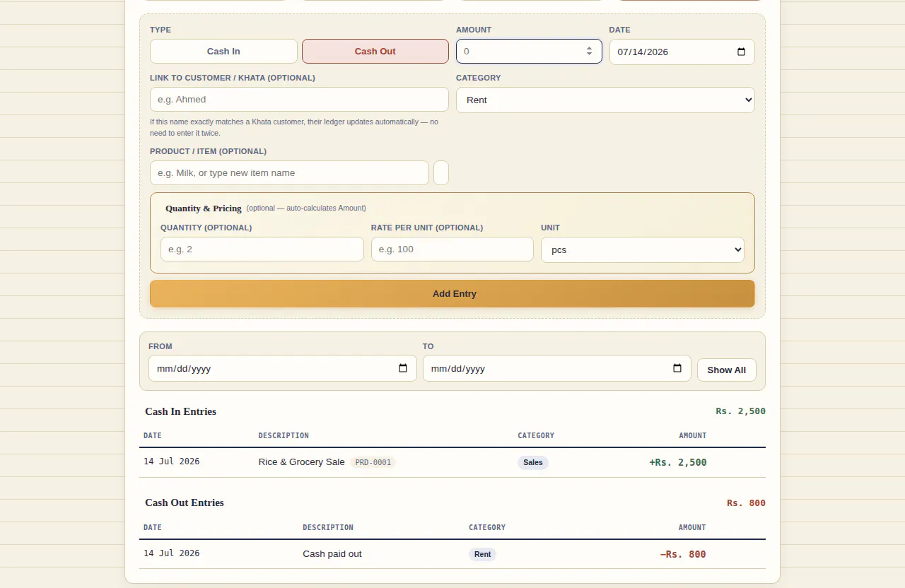Click the From date filter field

click(283, 368)
